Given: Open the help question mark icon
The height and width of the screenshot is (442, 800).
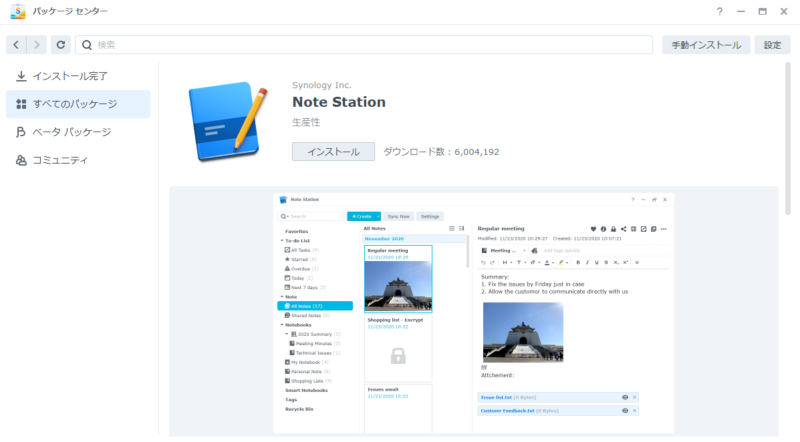Looking at the screenshot, I should [719, 11].
